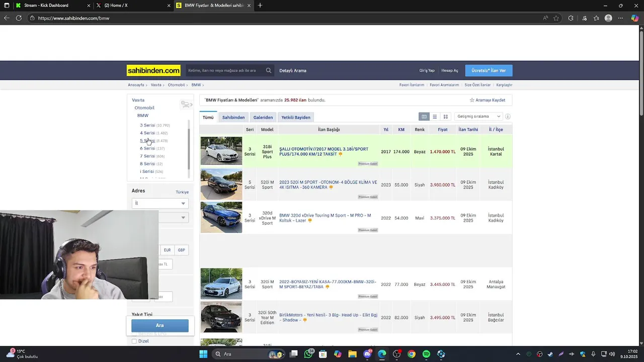Select the Sahibinden listings tab
644x362 pixels.
pyautogui.click(x=233, y=117)
